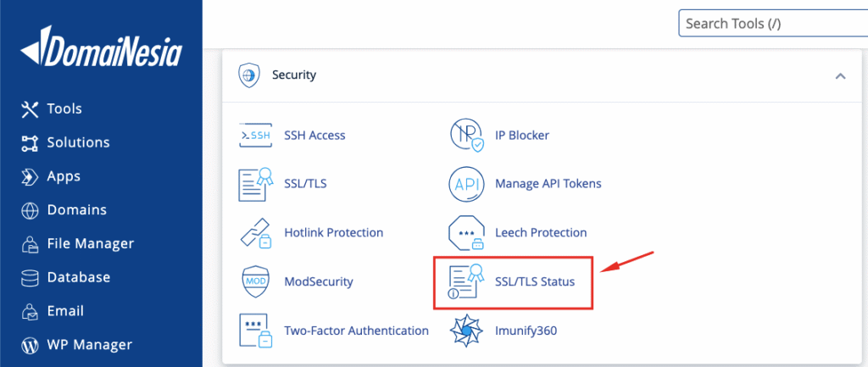Image resolution: width=868 pixels, height=367 pixels.
Task: Click the IP Blocker icon
Action: point(466,135)
